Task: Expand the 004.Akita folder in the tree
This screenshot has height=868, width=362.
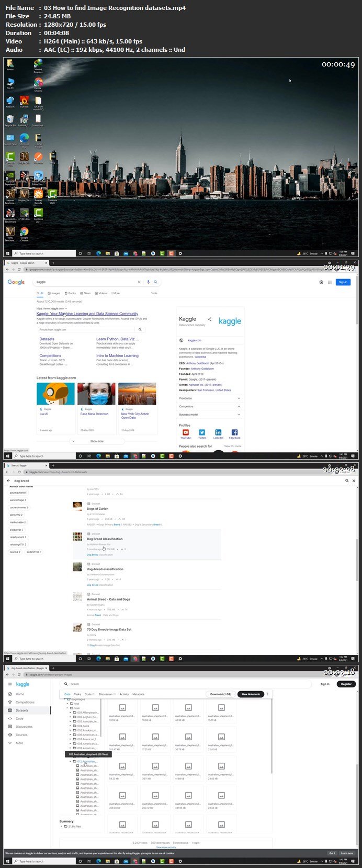Action: coord(71,726)
